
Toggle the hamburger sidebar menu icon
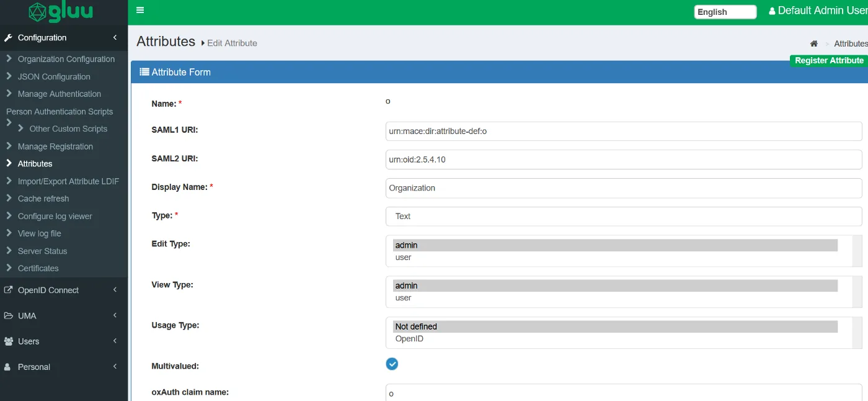[x=140, y=10]
